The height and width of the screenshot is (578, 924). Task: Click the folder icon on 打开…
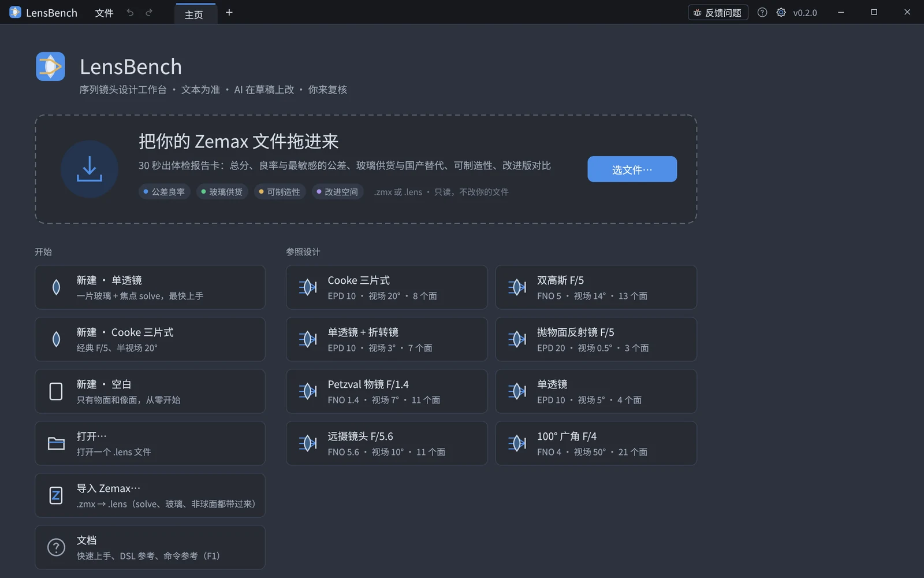56,443
